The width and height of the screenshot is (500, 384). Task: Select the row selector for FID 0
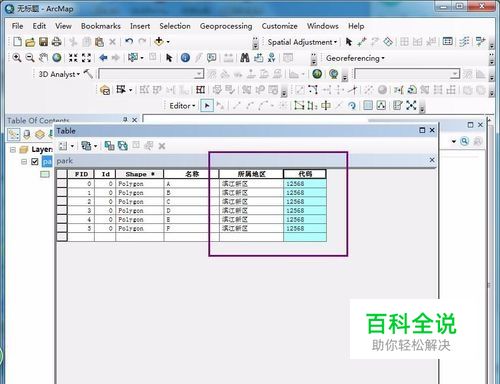coord(62,184)
